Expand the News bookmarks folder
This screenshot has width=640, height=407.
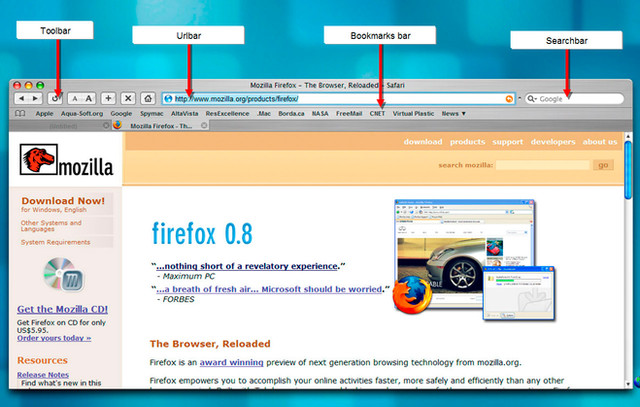pos(453,113)
